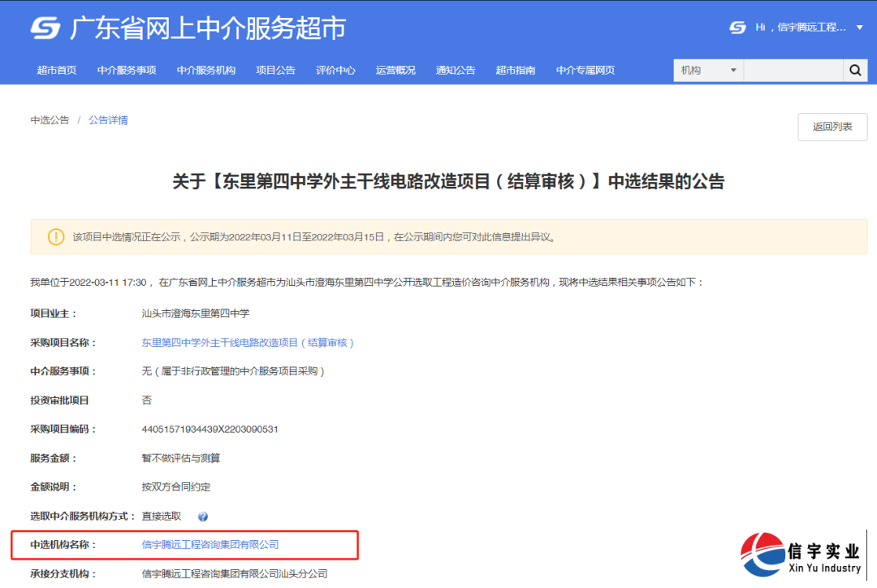
Task: Open the 中介服务机构 menu item
Action: tap(206, 71)
